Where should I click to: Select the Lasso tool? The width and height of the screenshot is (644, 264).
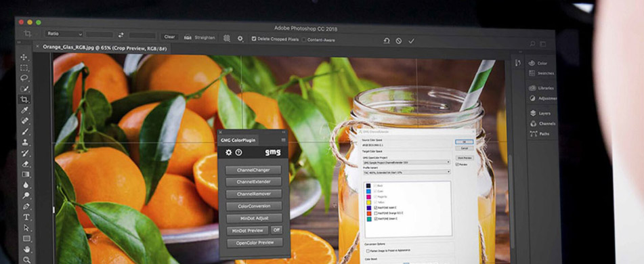[x=24, y=78]
